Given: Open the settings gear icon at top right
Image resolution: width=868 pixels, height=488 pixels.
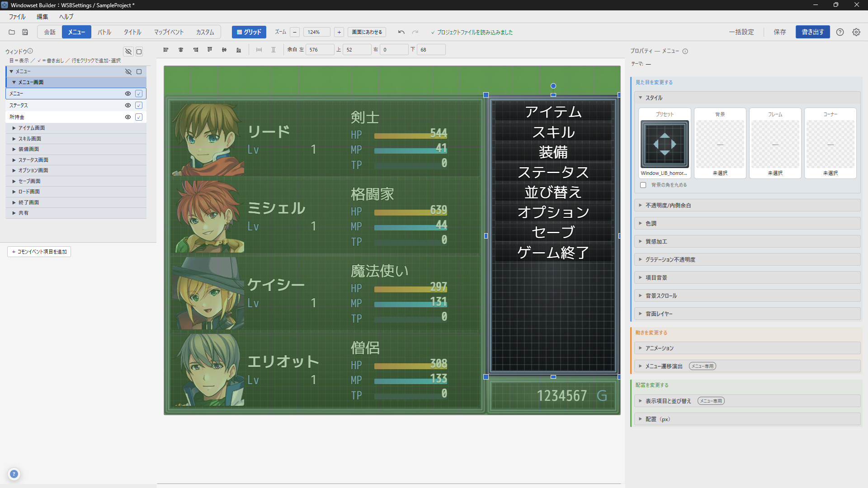Looking at the screenshot, I should [856, 32].
